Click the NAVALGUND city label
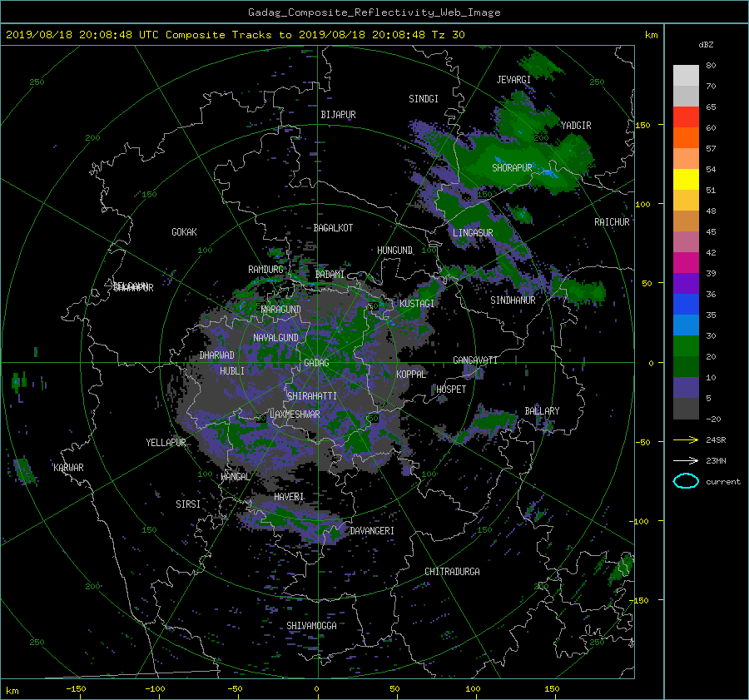Screen dimensions: 749x700 tap(275, 337)
